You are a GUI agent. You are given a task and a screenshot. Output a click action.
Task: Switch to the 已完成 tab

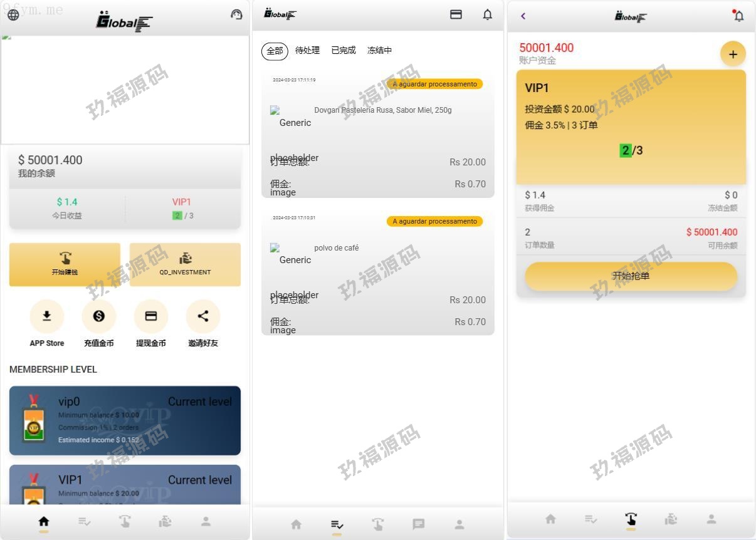343,50
